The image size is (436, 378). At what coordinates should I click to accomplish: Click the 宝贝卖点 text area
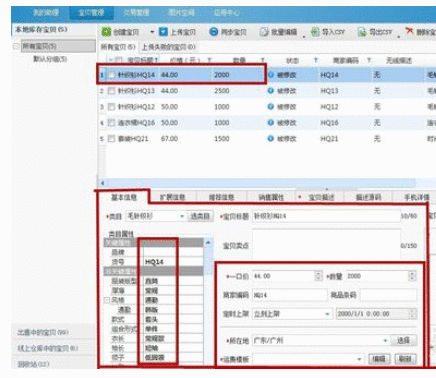pyautogui.click(x=326, y=245)
